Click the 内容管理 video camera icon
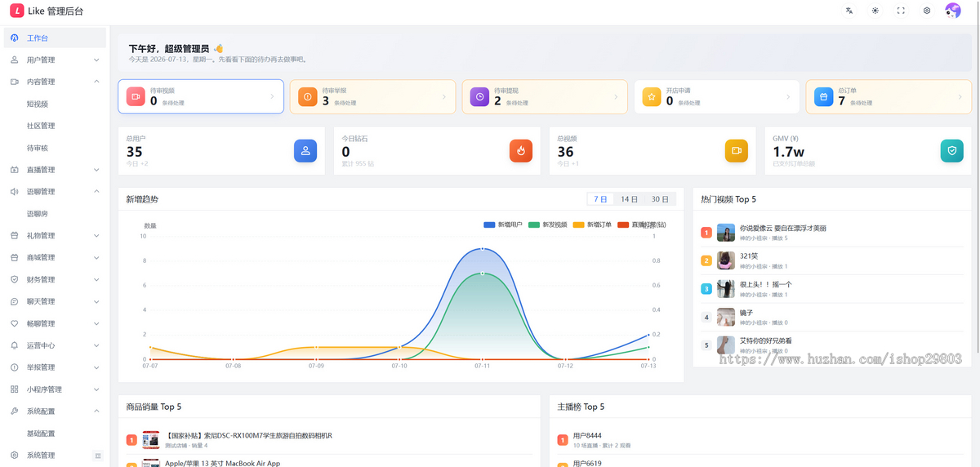This screenshot has width=980, height=467. (x=15, y=82)
